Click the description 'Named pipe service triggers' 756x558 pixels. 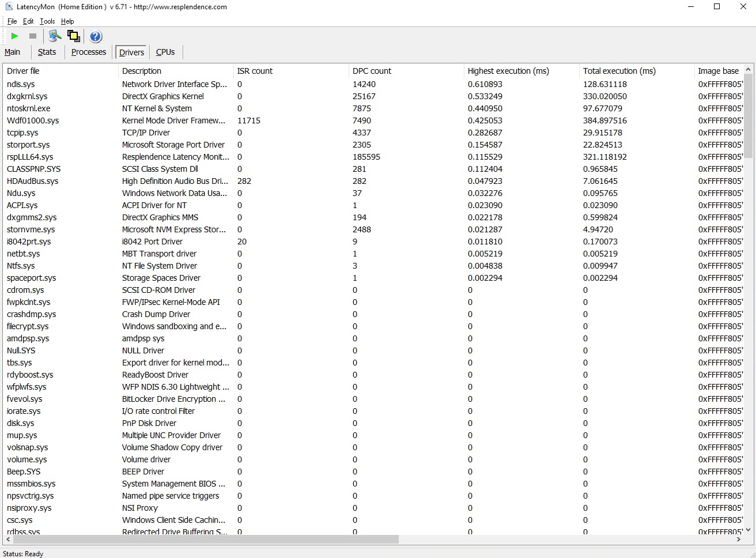click(171, 496)
